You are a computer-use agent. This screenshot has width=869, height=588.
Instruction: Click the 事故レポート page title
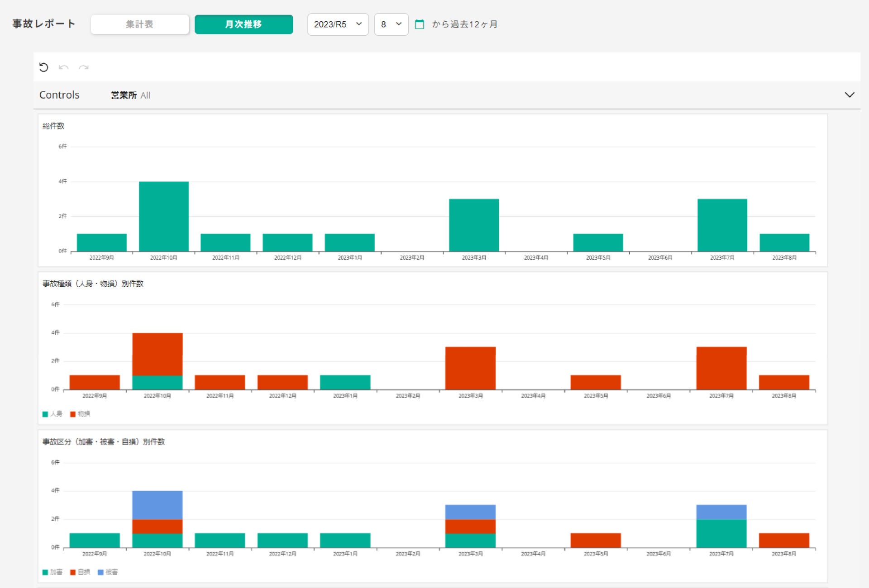click(x=44, y=24)
